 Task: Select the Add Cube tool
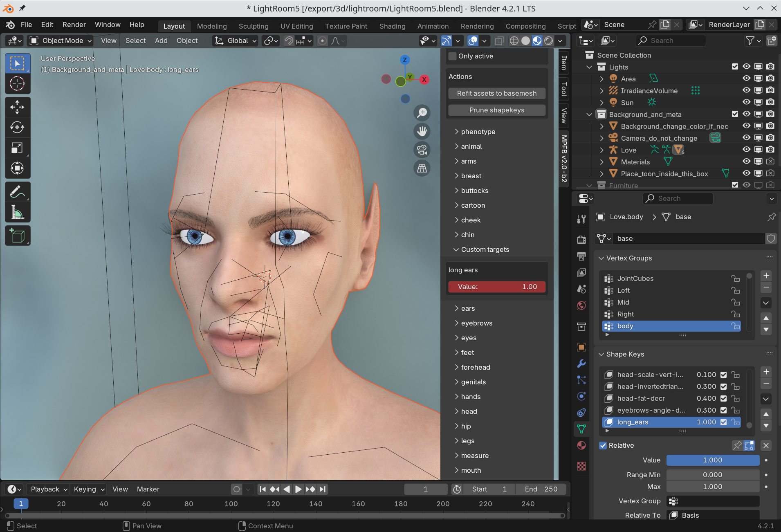[17, 236]
